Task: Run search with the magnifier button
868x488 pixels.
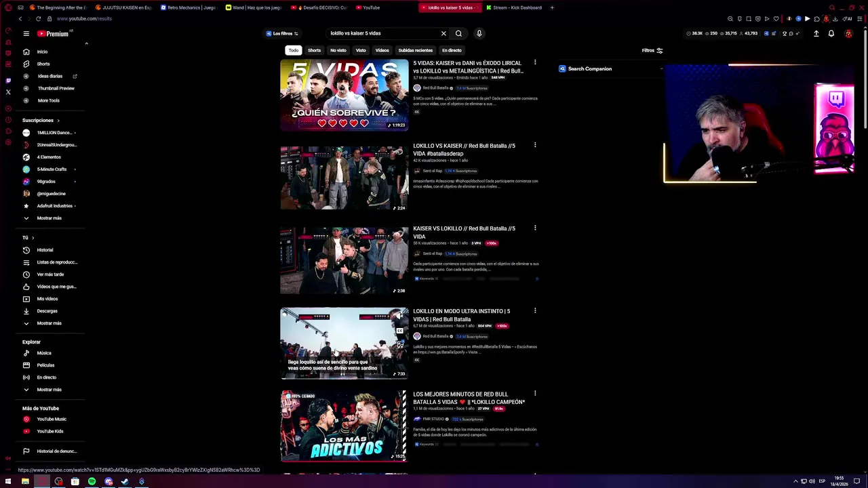Action: click(x=458, y=33)
